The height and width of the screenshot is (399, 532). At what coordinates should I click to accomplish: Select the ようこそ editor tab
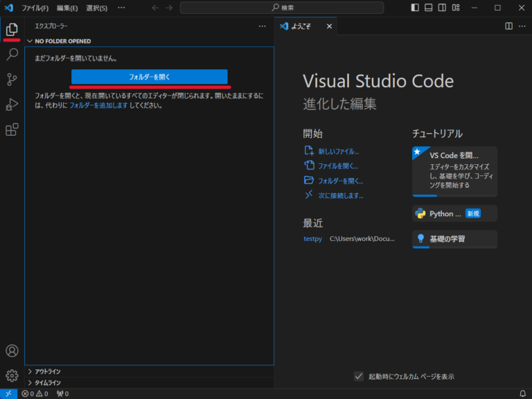pos(305,26)
